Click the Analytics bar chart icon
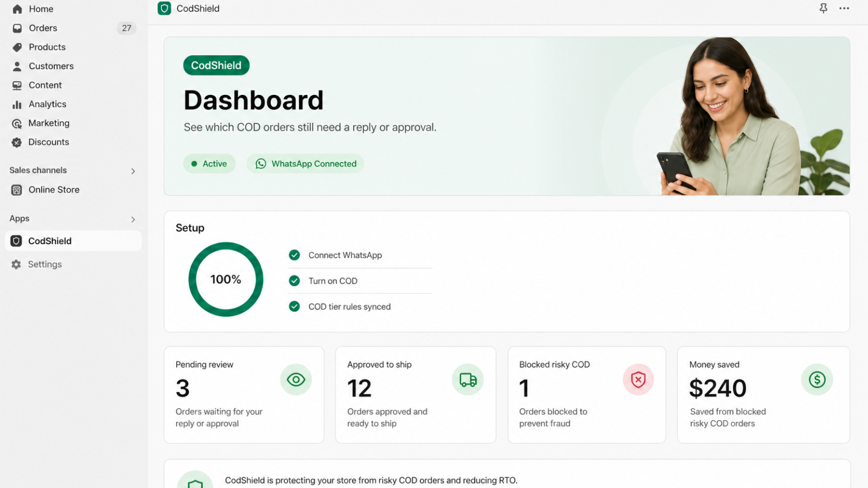This screenshot has height=488, width=868. tap(17, 104)
